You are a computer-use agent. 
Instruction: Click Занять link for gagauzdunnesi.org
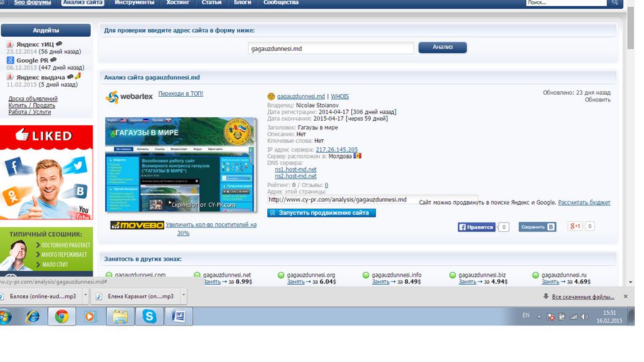point(296,282)
